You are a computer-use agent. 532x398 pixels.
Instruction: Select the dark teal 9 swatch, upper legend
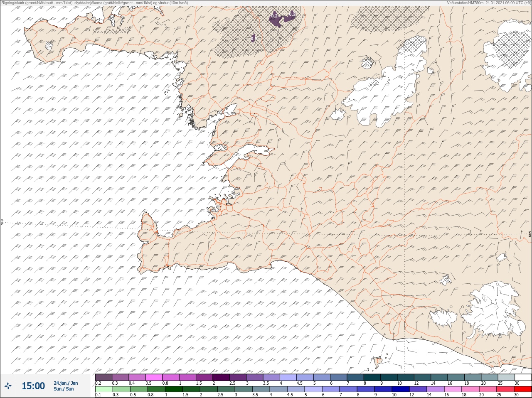click(x=389, y=378)
